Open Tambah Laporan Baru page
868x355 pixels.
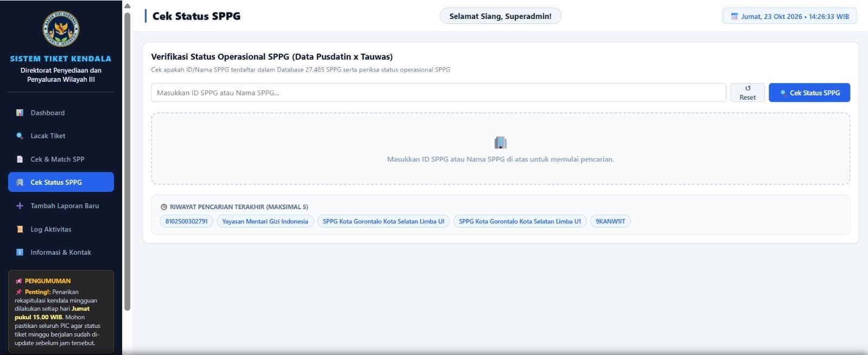coord(61,206)
